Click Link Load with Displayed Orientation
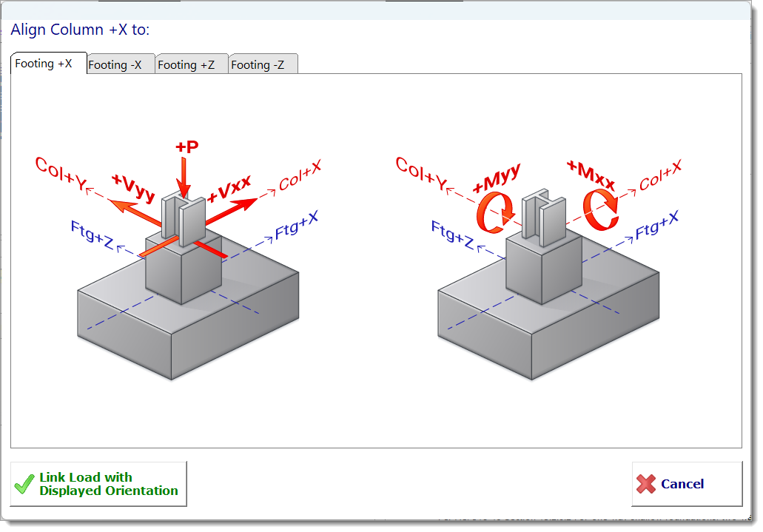The image size is (763, 532). pyautogui.click(x=98, y=482)
